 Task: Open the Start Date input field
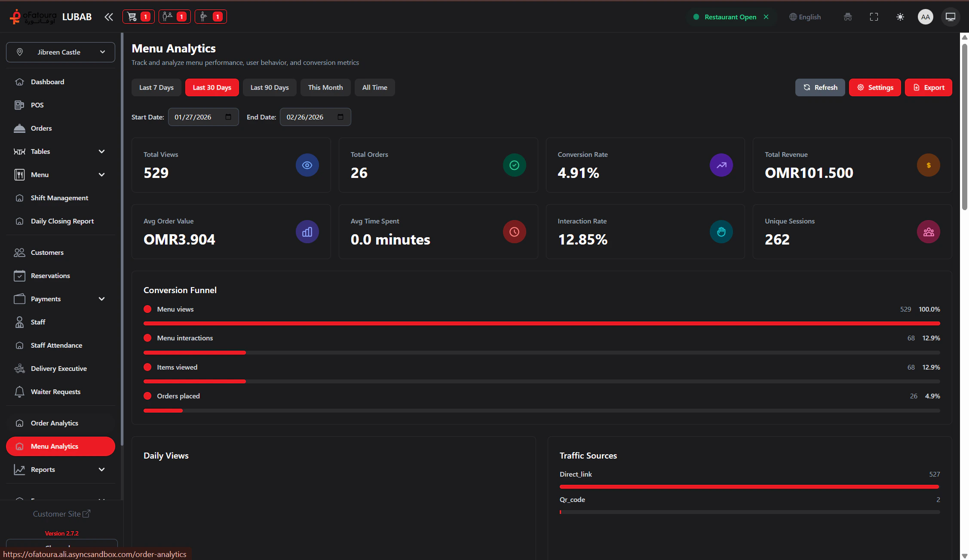203,116
